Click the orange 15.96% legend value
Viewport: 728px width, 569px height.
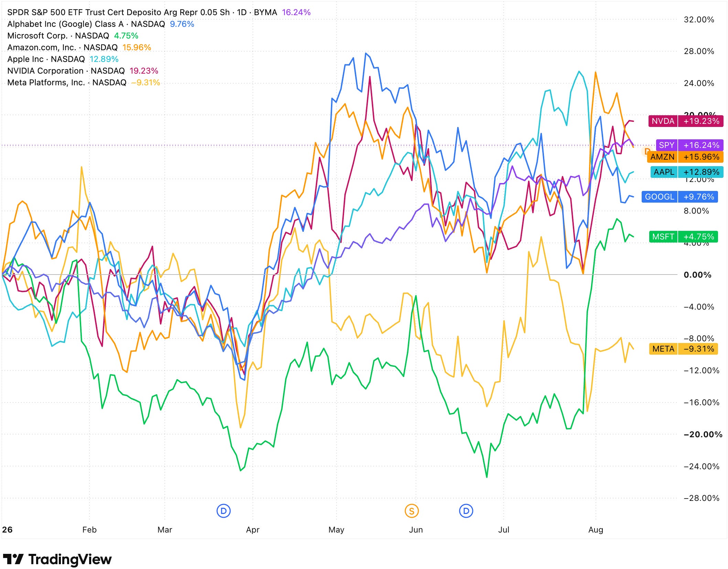137,47
